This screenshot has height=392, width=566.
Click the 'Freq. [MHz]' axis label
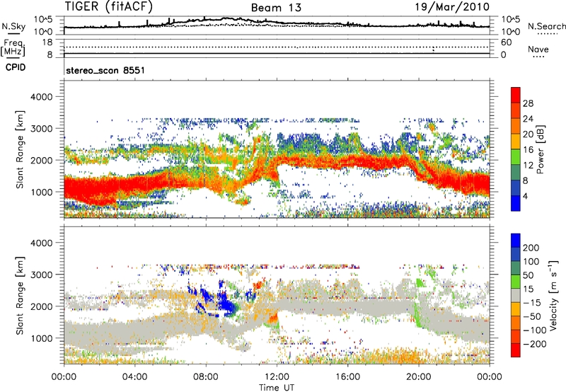(x=13, y=47)
